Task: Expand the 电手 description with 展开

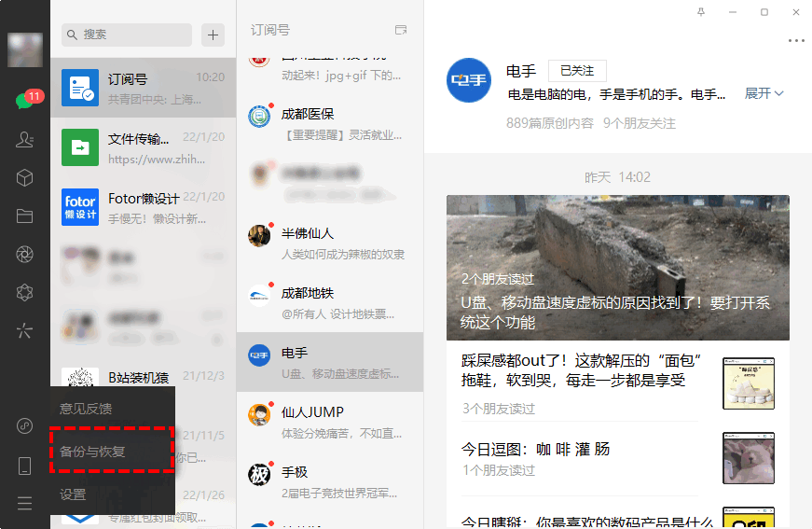Action: [764, 93]
